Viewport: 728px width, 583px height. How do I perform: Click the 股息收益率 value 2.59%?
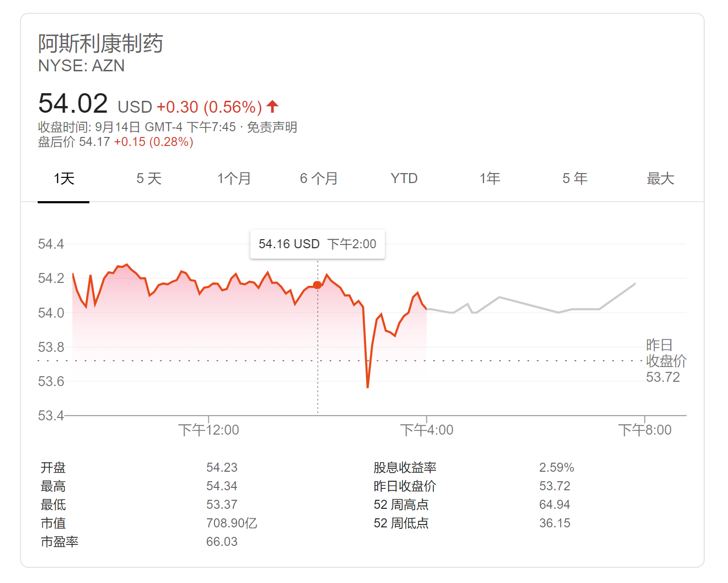557,467
